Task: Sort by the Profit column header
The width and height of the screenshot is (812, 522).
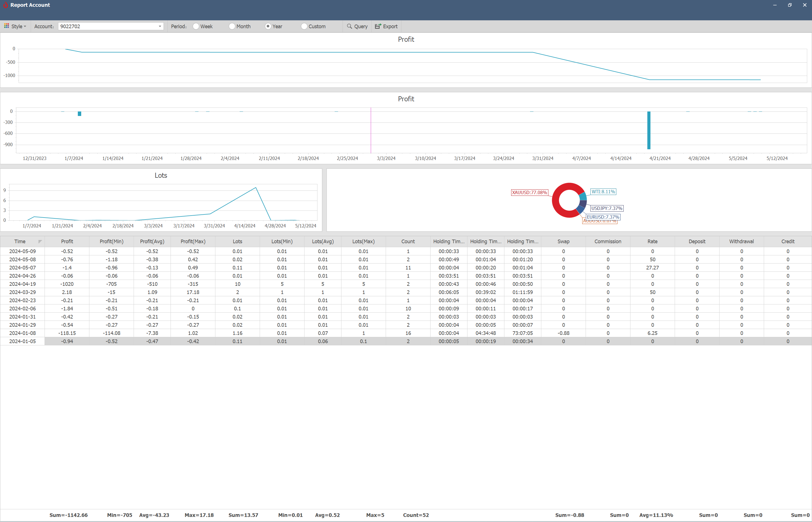Action: pos(67,241)
